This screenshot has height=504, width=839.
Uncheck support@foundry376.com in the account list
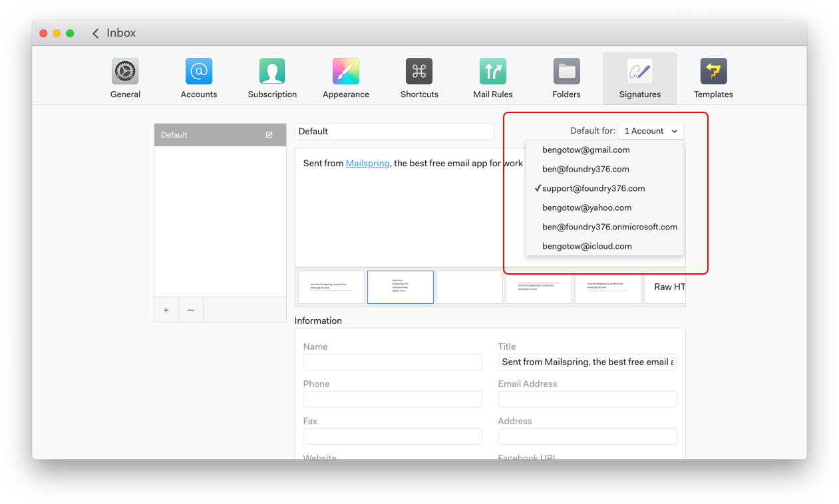(x=593, y=188)
